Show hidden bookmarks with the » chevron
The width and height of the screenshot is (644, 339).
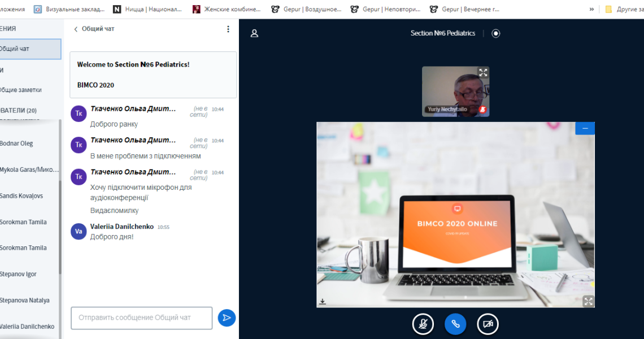click(x=591, y=9)
